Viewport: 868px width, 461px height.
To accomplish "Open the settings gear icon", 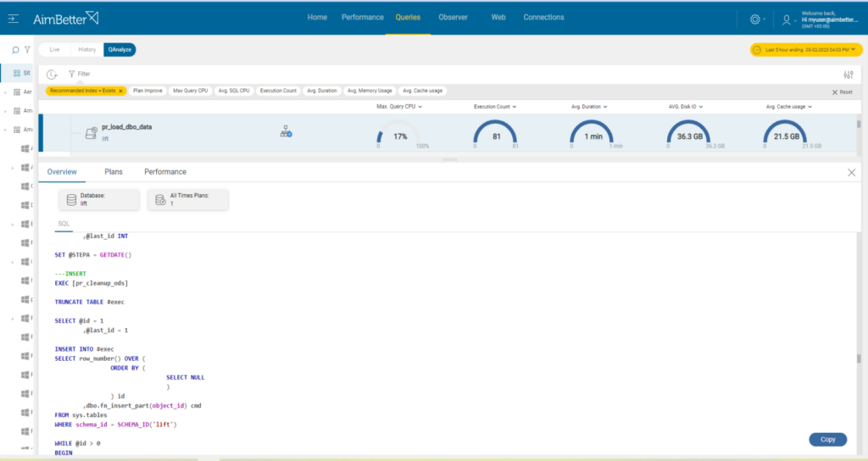I will point(754,19).
